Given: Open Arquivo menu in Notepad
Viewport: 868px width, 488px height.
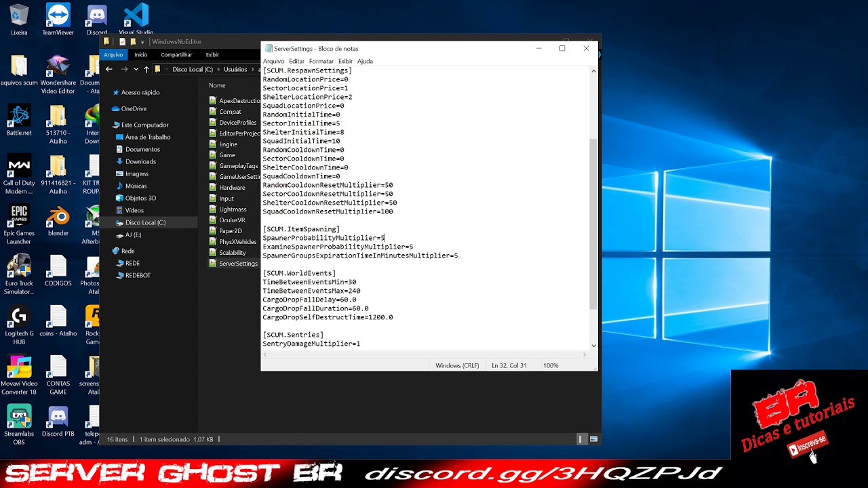Looking at the screenshot, I should click(274, 61).
